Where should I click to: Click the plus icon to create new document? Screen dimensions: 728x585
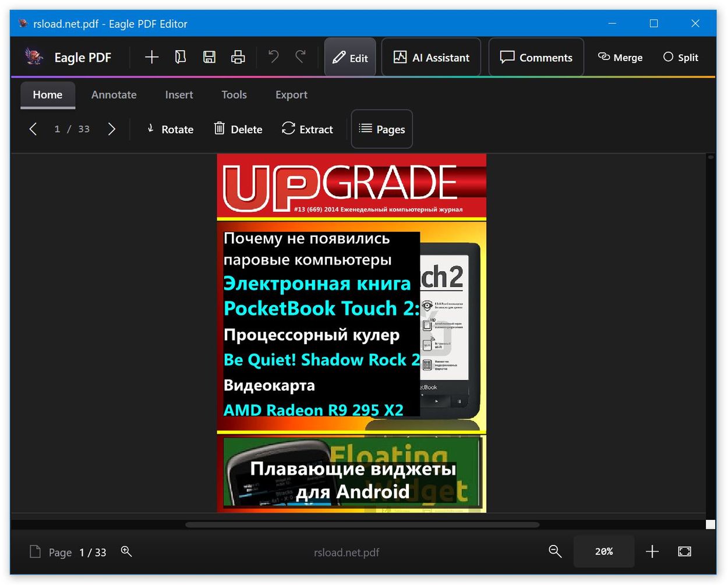[x=151, y=57]
